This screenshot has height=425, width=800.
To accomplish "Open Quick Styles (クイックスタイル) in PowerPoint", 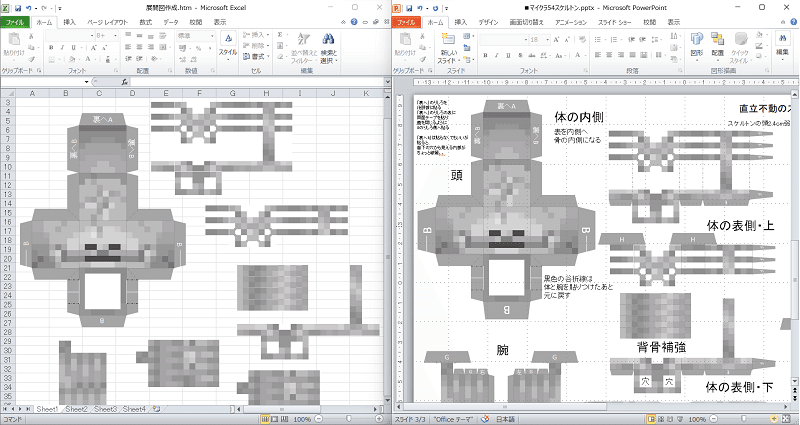I will 739,47.
